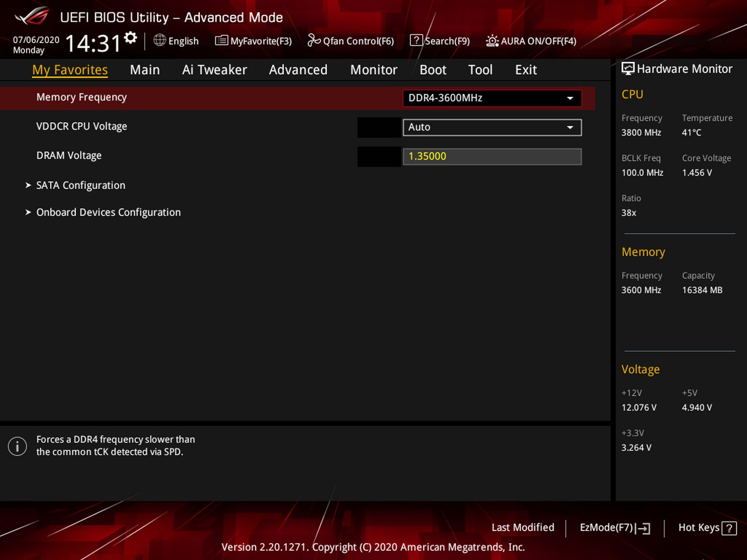Screen dimensions: 747x560
Task: Click the ROG logo icon
Action: (x=32, y=16)
